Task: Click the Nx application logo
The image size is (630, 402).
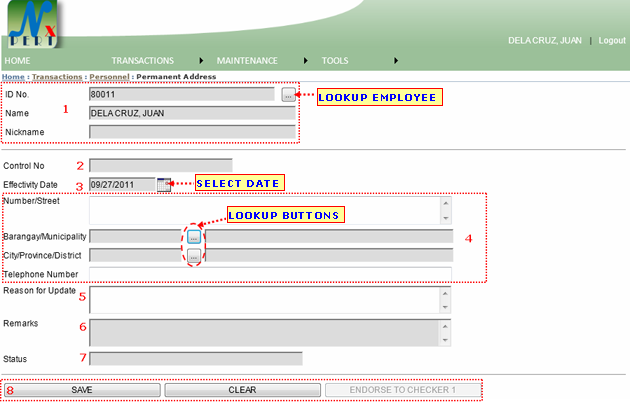Action: pyautogui.click(x=33, y=25)
